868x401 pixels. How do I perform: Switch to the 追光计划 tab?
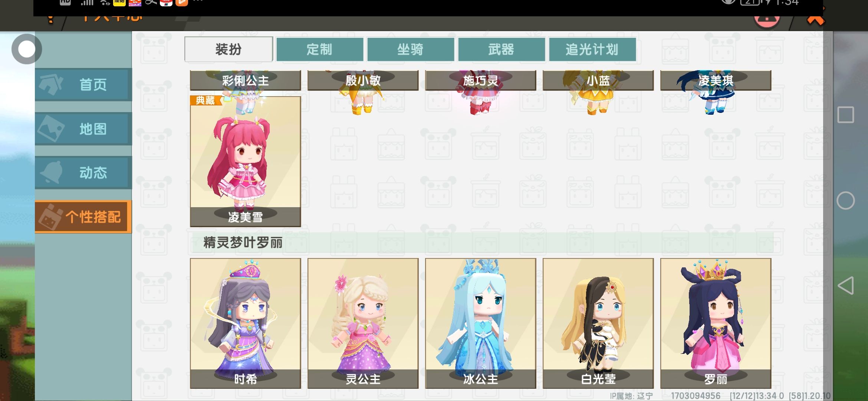point(592,49)
